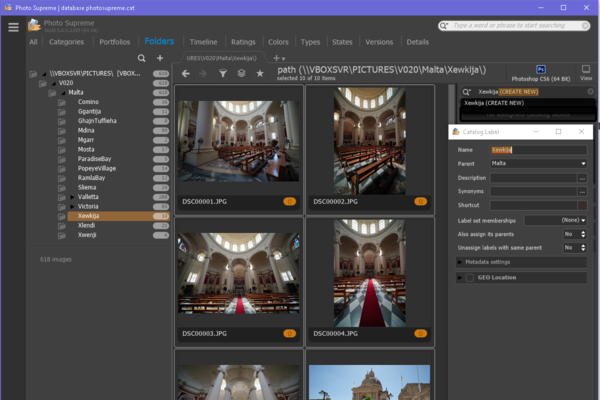
Task: Click the search magnifier in folder panel
Action: point(141,59)
